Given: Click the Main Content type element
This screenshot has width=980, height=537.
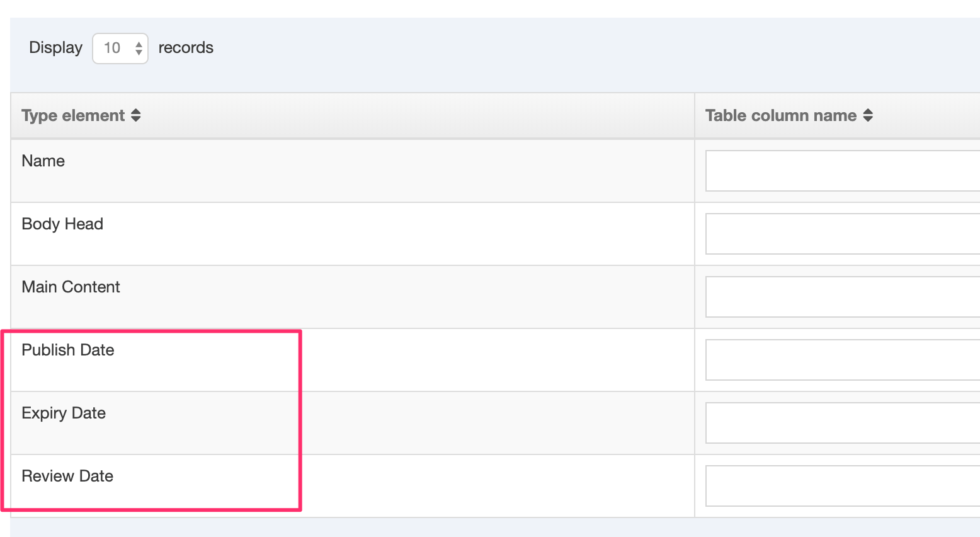Looking at the screenshot, I should [x=71, y=287].
